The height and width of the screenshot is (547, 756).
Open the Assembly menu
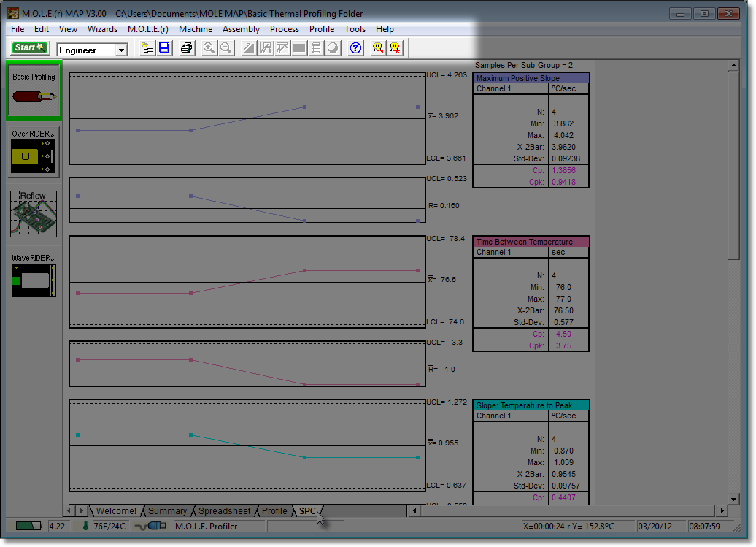(241, 29)
